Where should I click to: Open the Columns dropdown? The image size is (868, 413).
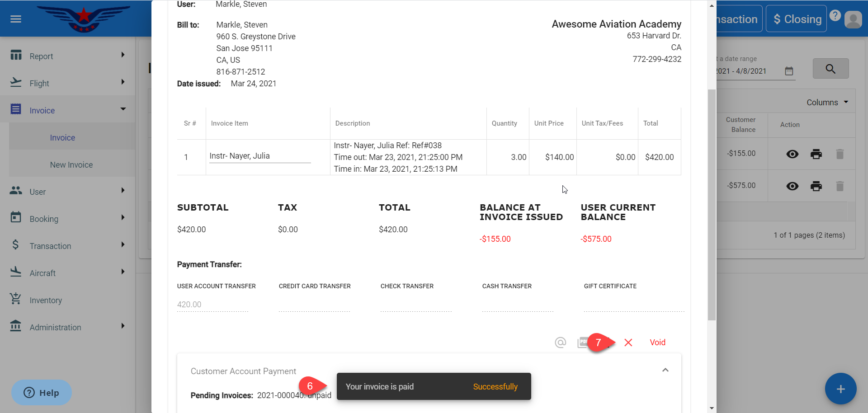click(x=827, y=103)
